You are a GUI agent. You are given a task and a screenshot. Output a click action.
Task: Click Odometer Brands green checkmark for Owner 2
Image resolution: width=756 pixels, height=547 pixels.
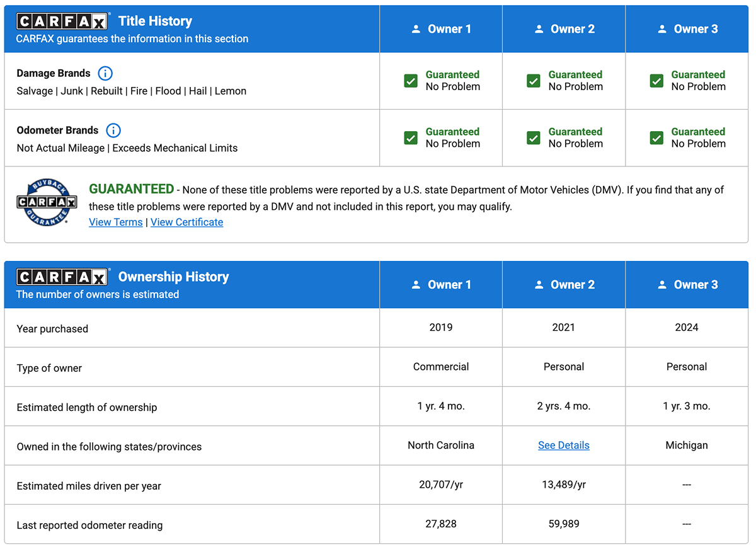coord(534,138)
